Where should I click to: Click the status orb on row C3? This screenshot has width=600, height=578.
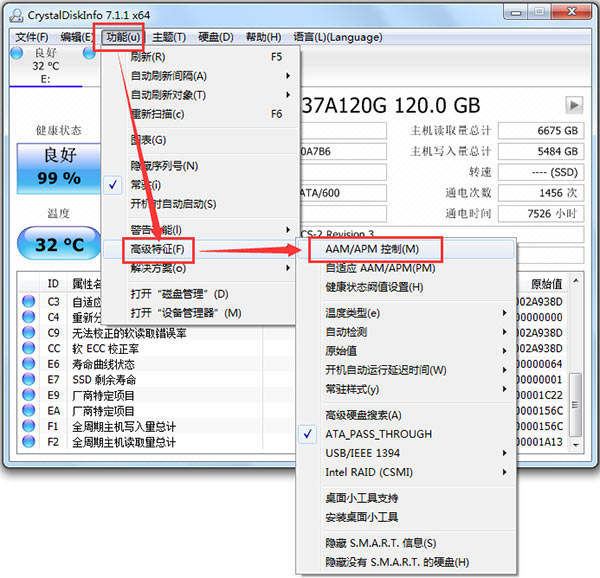pyautogui.click(x=29, y=302)
